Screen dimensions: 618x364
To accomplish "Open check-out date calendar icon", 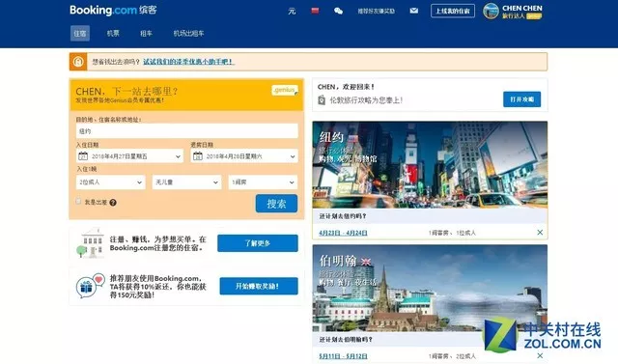I will click(197, 156).
